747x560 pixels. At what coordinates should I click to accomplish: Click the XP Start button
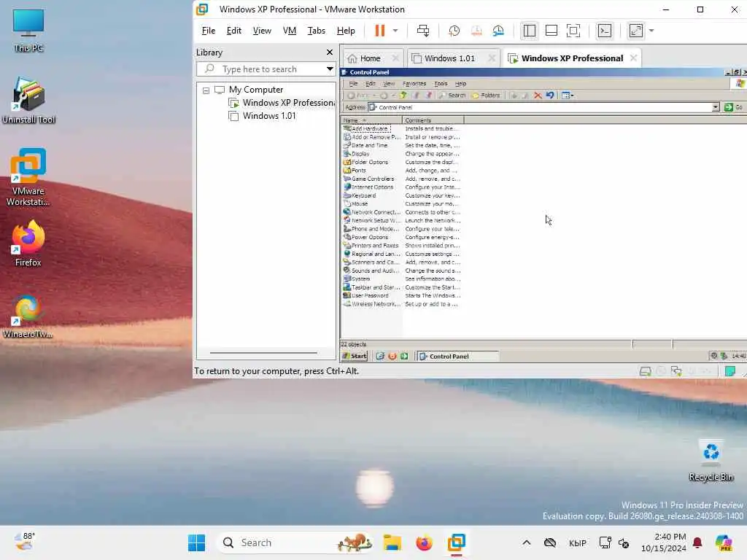point(355,356)
